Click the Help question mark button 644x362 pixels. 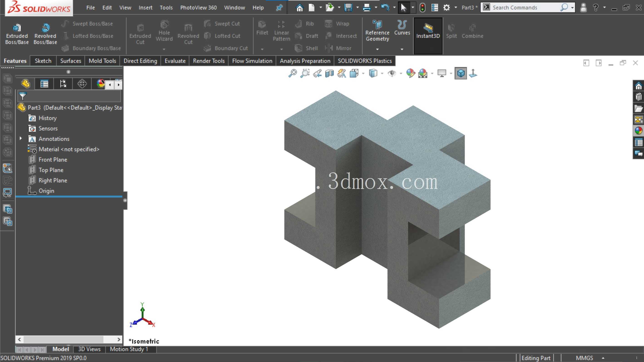click(596, 7)
